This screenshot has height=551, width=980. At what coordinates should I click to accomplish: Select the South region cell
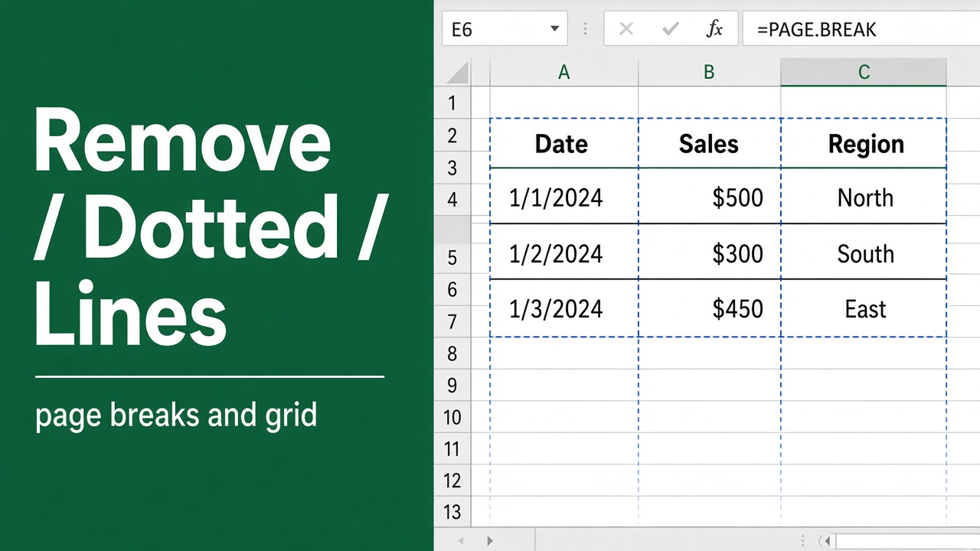tap(864, 253)
